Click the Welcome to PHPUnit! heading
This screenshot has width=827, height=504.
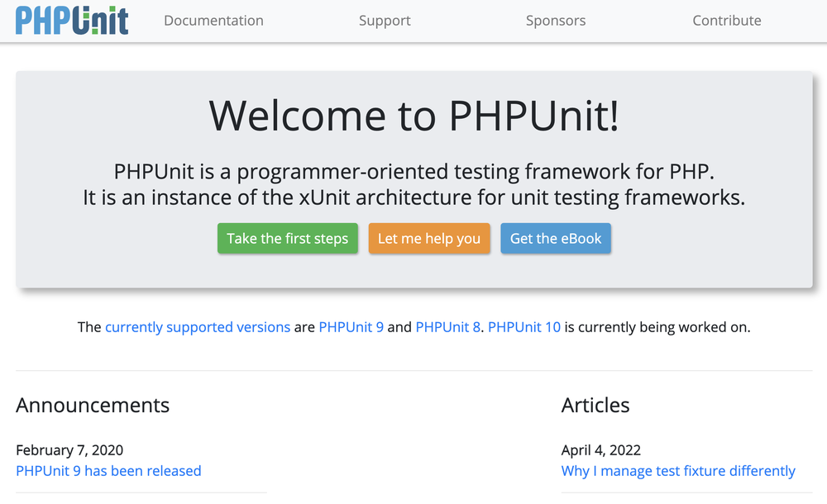click(414, 116)
